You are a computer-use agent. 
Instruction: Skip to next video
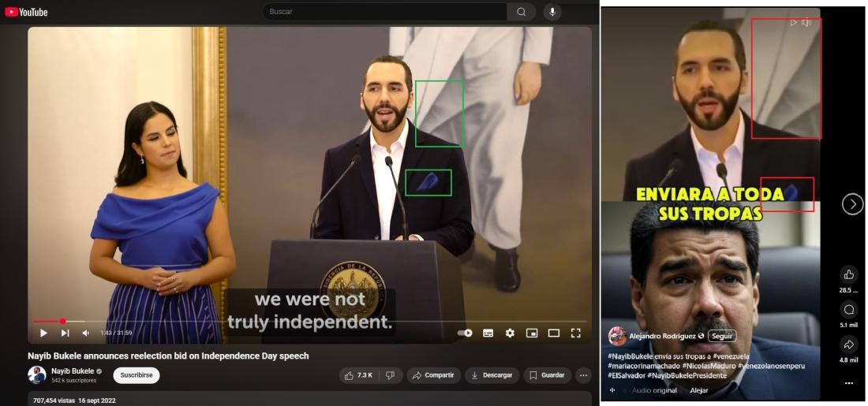[x=65, y=333]
